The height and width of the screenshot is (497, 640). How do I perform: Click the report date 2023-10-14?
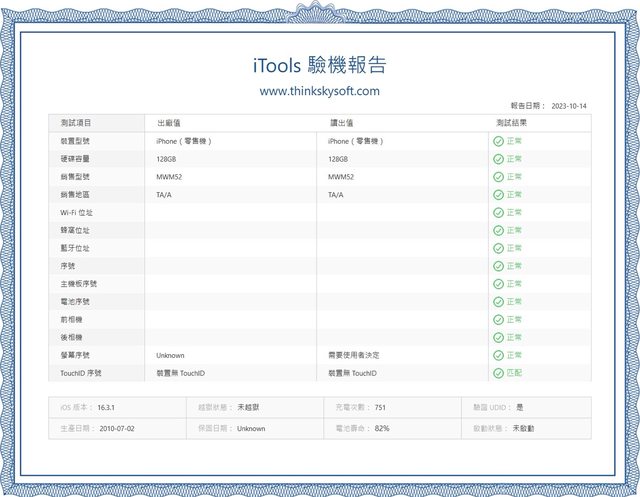point(569,106)
